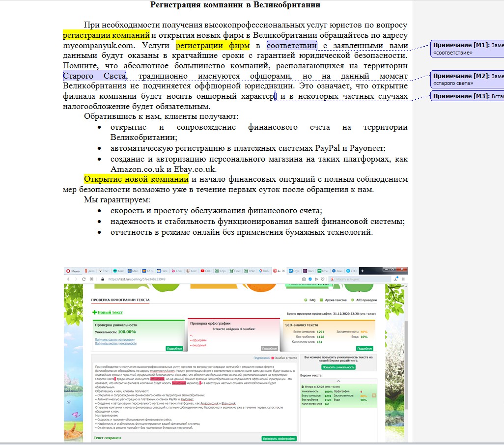Click the new tab plus icon in embedded browser

pos(362,271)
